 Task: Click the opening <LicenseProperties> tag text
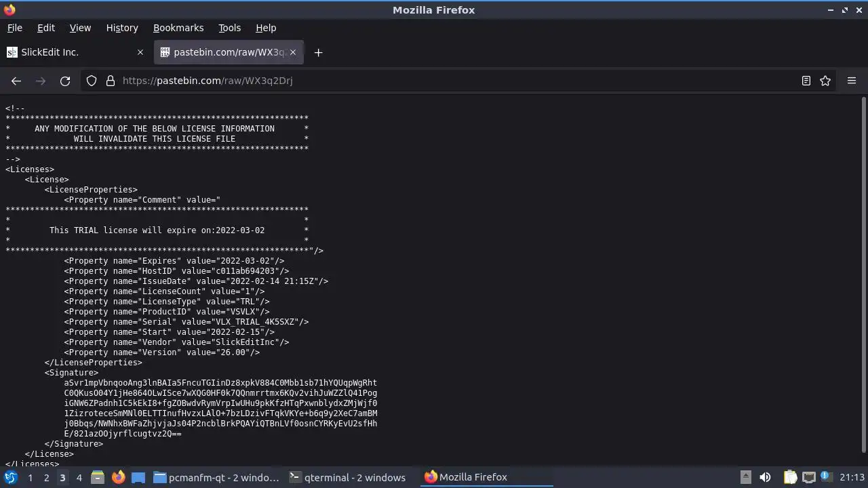coord(91,190)
